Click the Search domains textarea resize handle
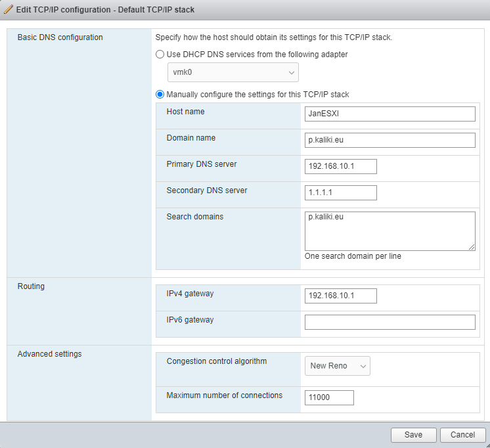This screenshot has height=448, width=490. 472,247
